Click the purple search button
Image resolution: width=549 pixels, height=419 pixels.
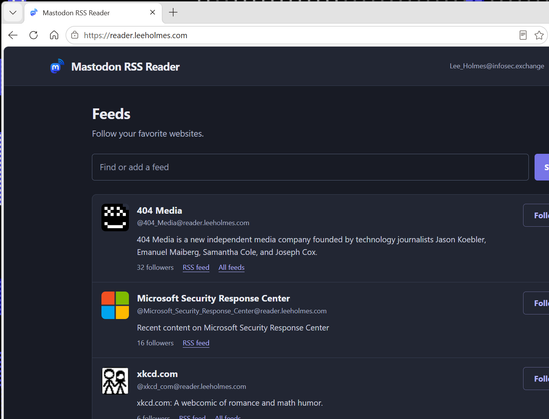(x=542, y=167)
